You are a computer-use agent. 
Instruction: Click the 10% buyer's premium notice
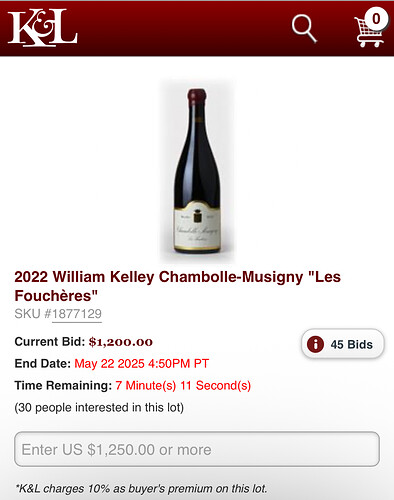[x=141, y=489]
